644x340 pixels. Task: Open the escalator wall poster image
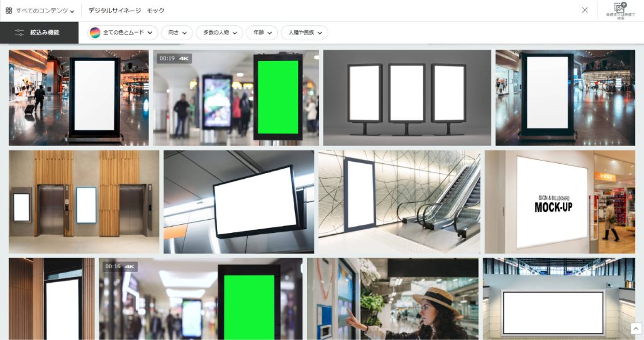(399, 201)
